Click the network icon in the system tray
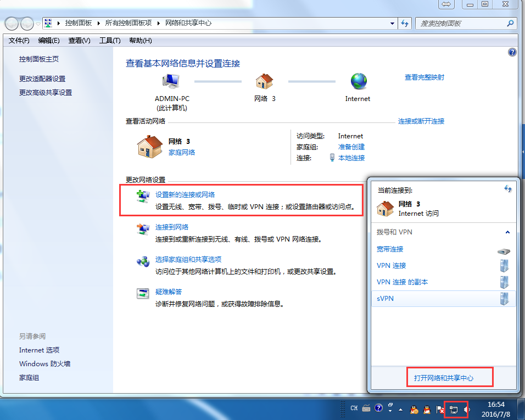The height and width of the screenshot is (420, 525). click(x=454, y=410)
